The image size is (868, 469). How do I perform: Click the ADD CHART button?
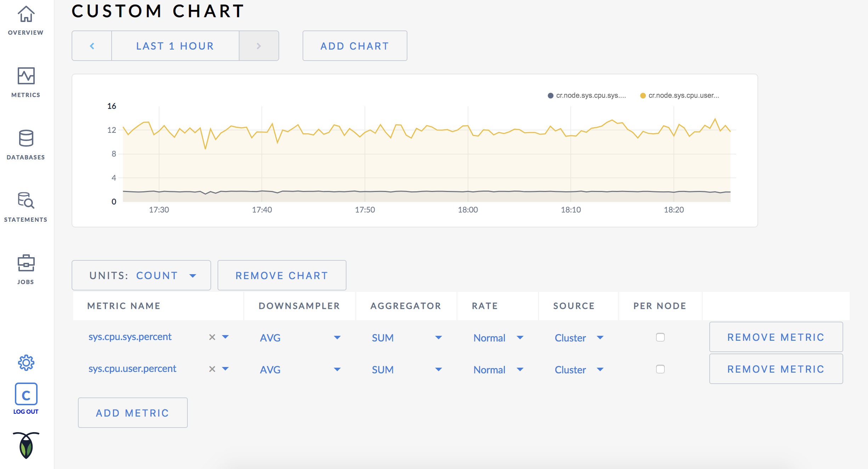[354, 46]
